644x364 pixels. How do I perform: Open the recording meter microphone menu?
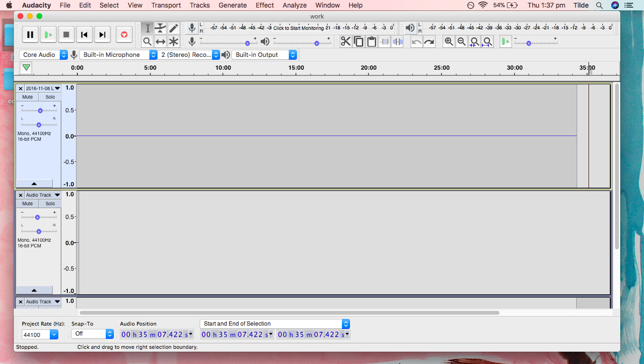point(192,28)
